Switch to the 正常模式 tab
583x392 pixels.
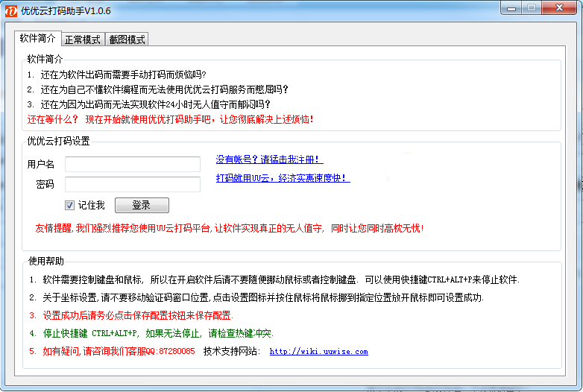[83, 39]
